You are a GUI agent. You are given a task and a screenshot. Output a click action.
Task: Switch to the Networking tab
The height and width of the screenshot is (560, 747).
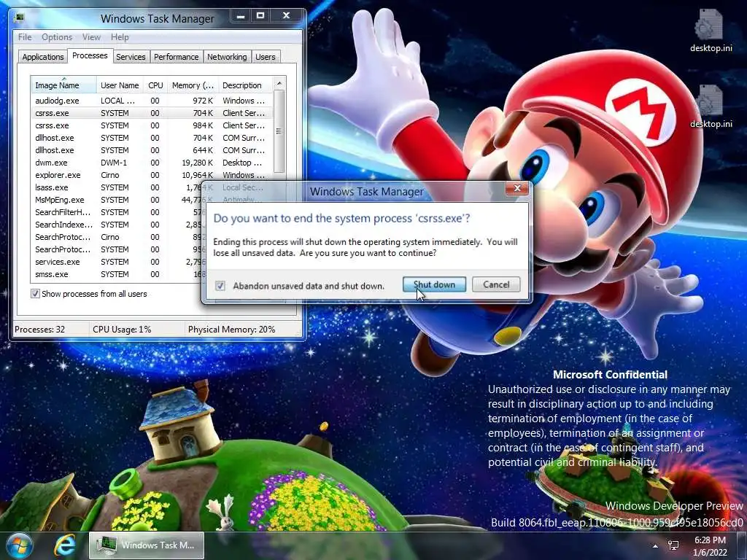227,57
